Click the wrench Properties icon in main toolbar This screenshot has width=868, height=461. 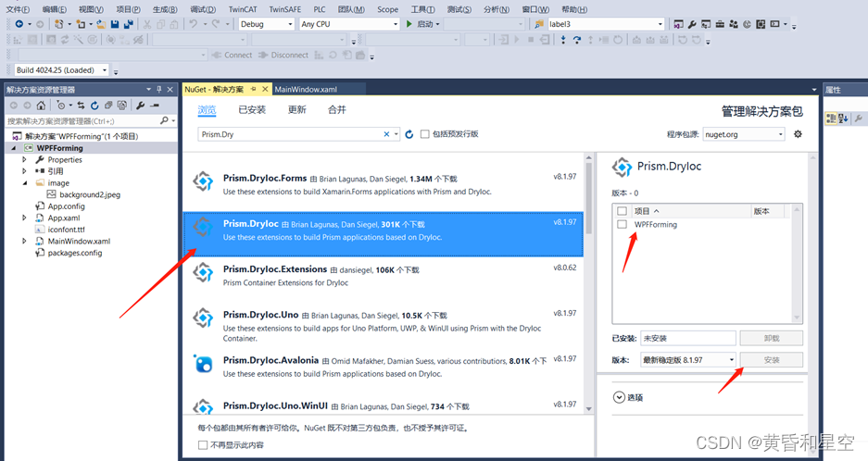pos(692,24)
